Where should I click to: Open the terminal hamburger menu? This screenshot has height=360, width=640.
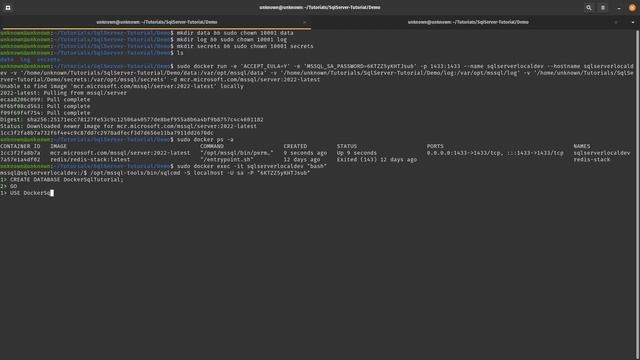click(x=603, y=7)
